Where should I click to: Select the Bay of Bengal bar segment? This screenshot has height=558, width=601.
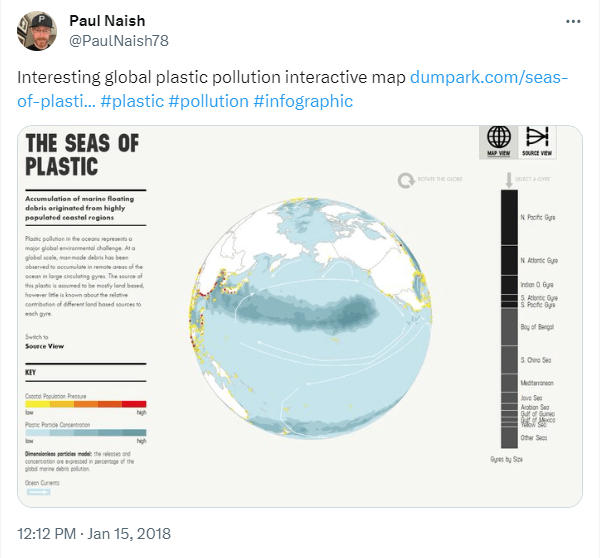tap(509, 327)
